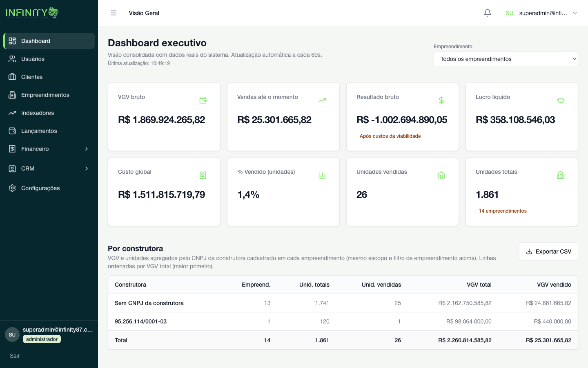Viewport: 588px width, 368px height.
Task: Open the Clientes menu item
Action: click(49, 77)
